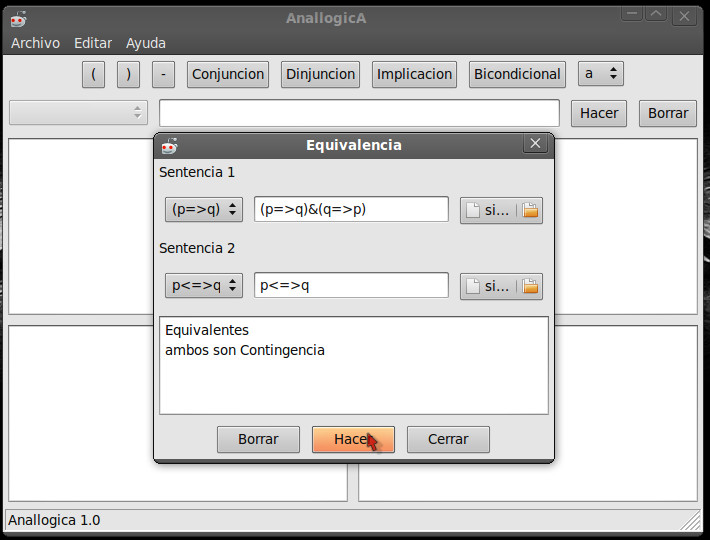Click Borrar in the main window toolbar

667,113
